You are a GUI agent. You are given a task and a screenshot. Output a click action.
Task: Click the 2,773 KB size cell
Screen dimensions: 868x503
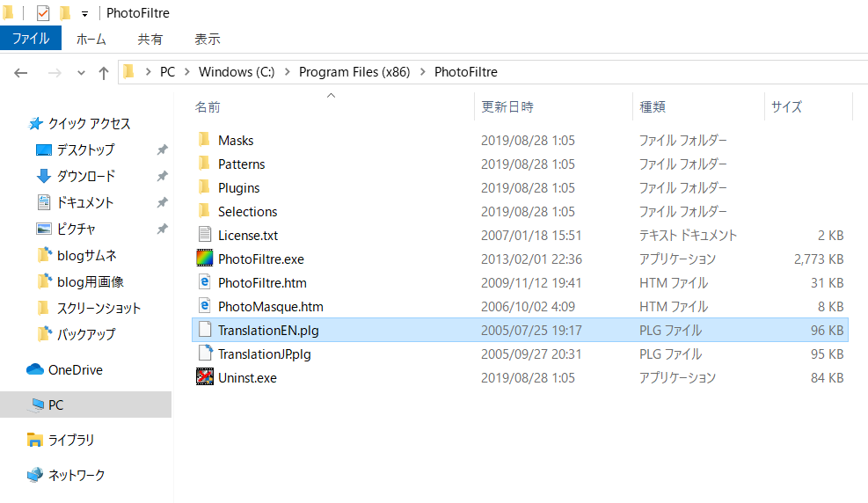819,259
